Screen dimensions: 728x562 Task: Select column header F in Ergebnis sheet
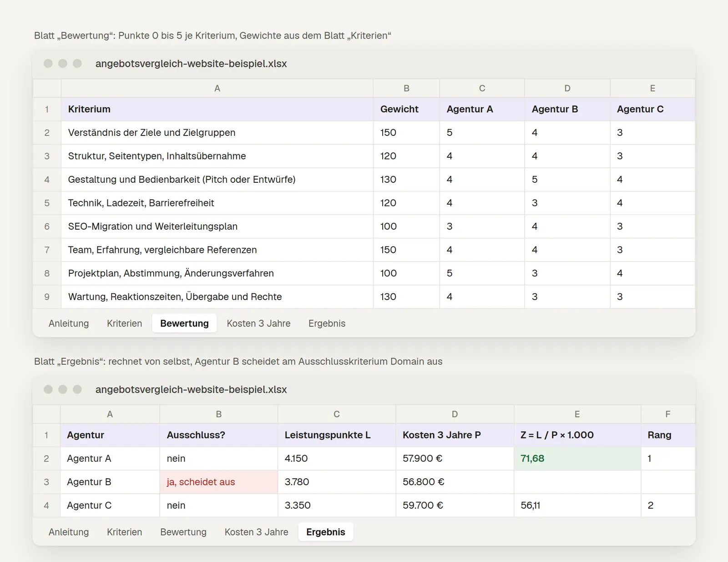668,414
